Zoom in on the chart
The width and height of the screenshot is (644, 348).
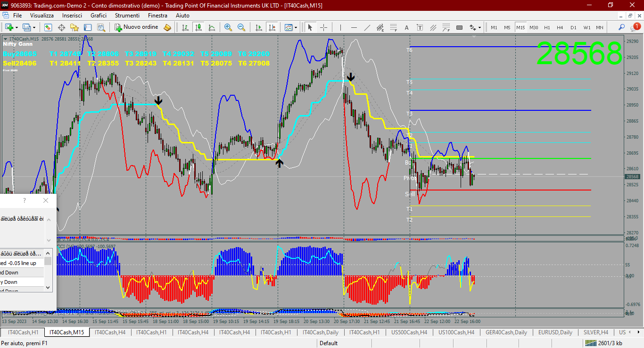228,27
